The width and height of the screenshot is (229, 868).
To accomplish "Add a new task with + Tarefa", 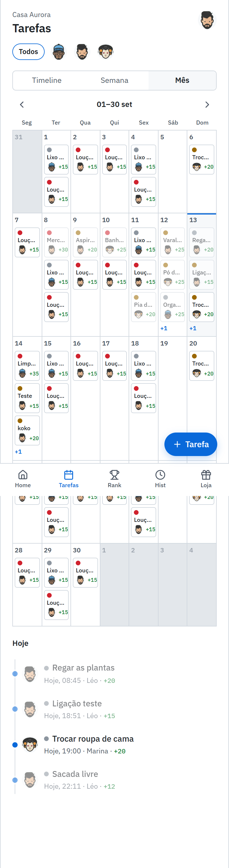I will pyautogui.click(x=191, y=445).
